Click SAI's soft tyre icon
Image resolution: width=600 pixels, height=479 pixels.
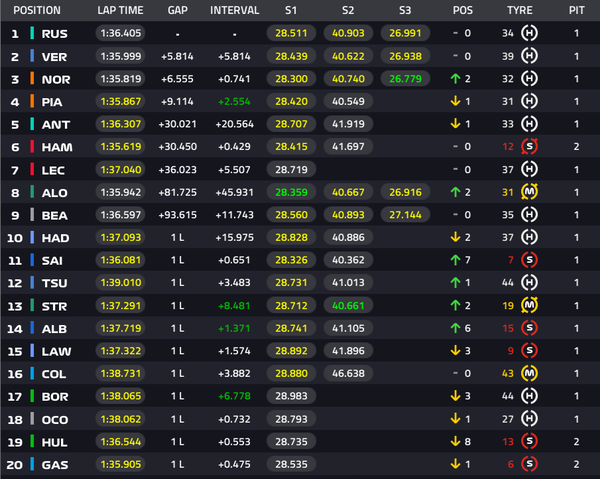pos(529,260)
